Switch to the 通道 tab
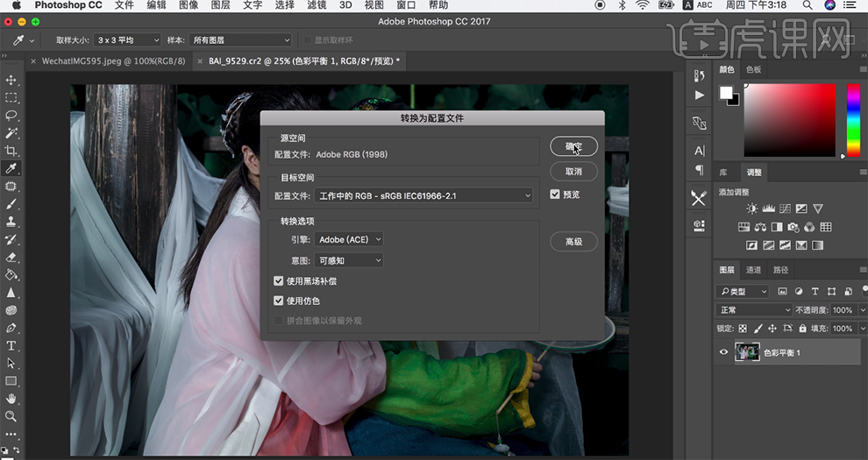The height and width of the screenshot is (460, 868). coord(753,270)
